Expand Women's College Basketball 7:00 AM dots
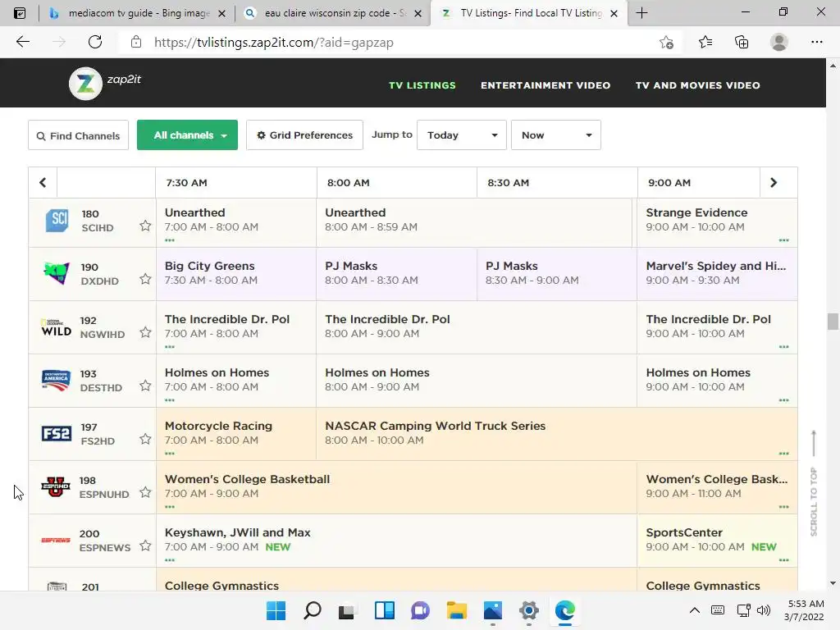The height and width of the screenshot is (630, 840). pos(170,507)
